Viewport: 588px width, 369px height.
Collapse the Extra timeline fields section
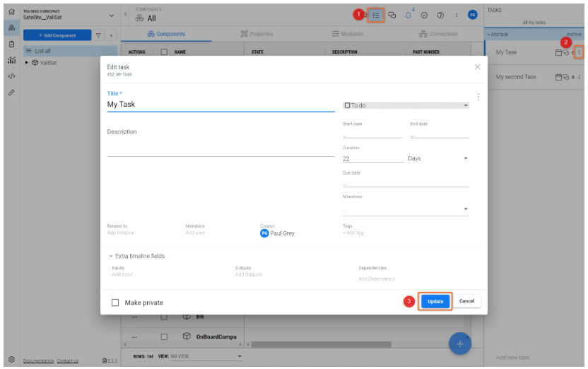136,256
